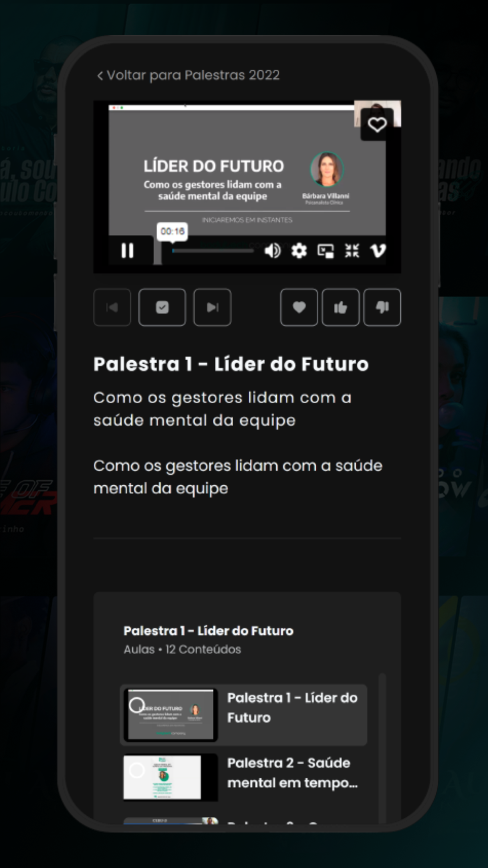Mark lesson as completed checkbox button
The height and width of the screenshot is (868, 488).
pos(162,307)
